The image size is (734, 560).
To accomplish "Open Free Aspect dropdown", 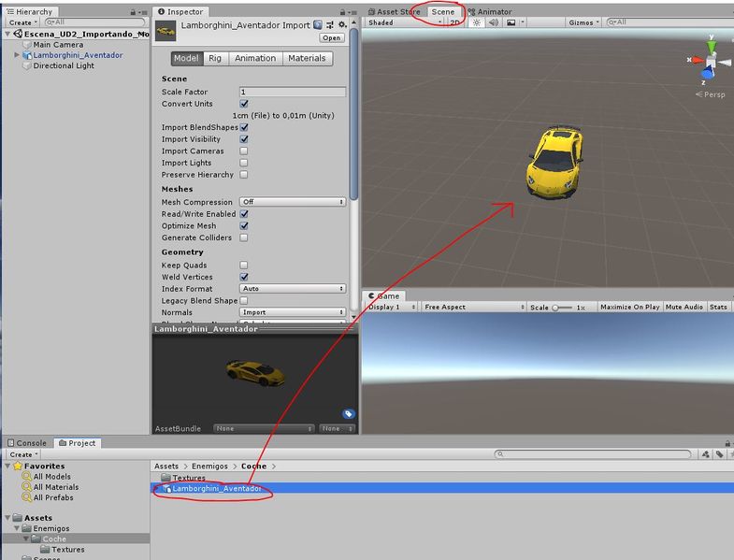I will click(474, 308).
